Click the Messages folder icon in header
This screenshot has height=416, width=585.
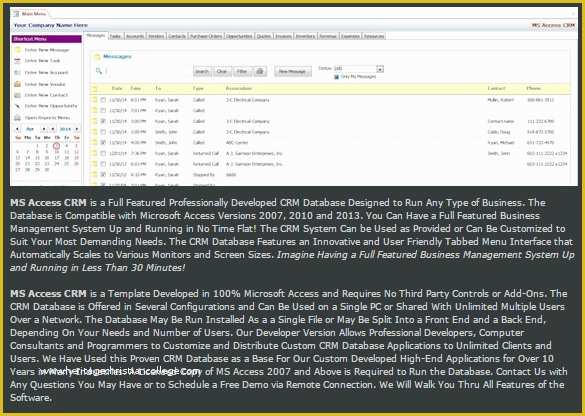(97, 57)
